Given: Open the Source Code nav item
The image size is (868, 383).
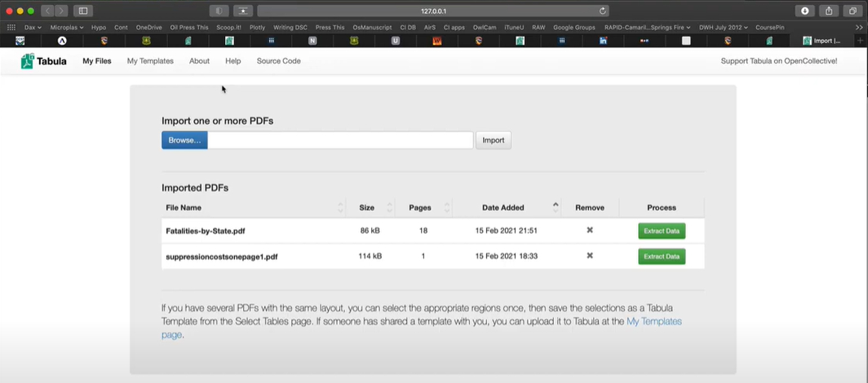Looking at the screenshot, I should [278, 61].
